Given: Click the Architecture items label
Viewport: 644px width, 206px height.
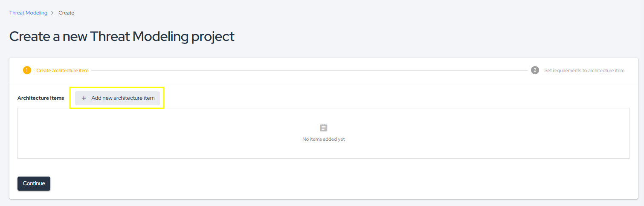Looking at the screenshot, I should pos(41,98).
